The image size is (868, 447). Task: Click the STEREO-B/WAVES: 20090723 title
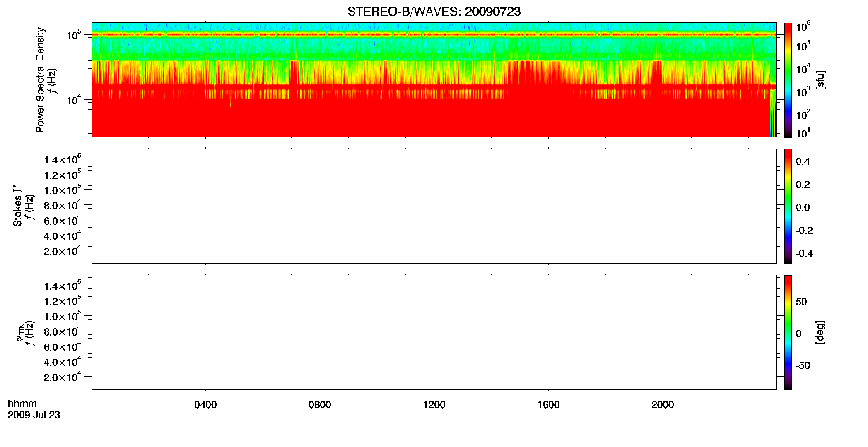(x=434, y=12)
